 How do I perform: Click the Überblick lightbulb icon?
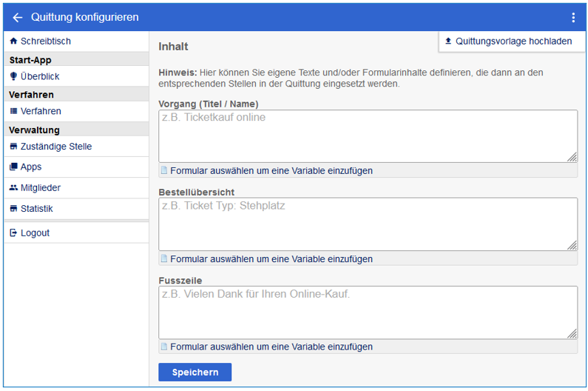[13, 76]
